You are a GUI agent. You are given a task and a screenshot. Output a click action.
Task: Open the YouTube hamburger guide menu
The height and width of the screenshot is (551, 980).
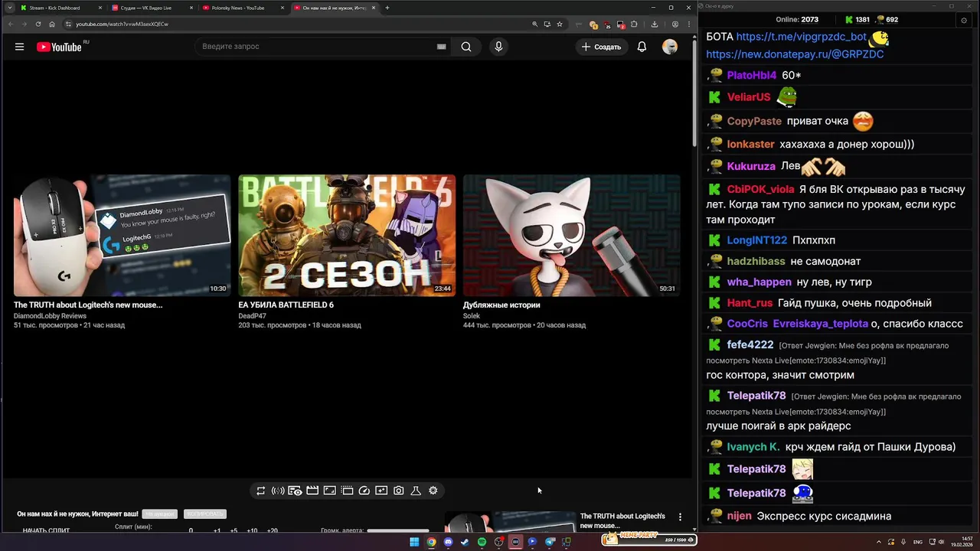click(19, 47)
